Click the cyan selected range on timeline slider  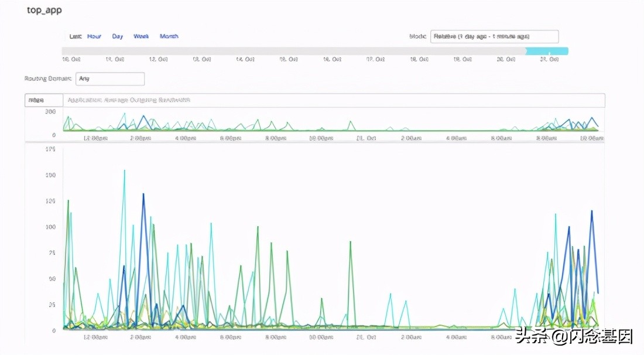point(547,52)
